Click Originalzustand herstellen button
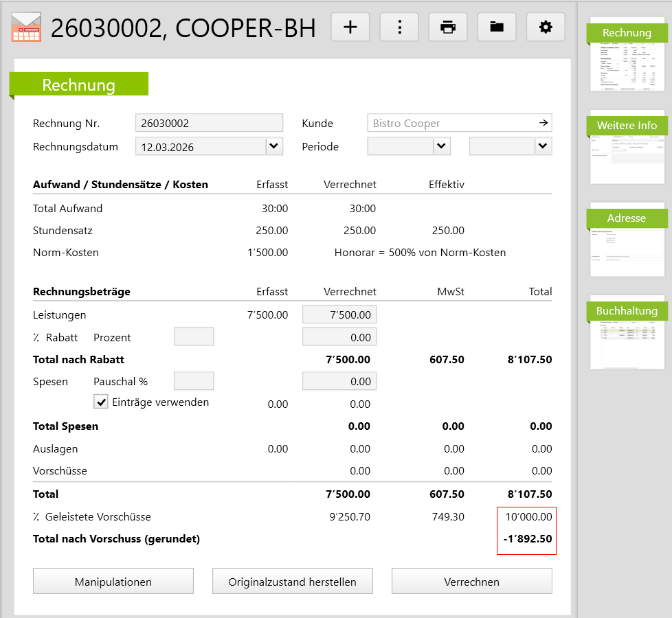 tap(293, 581)
